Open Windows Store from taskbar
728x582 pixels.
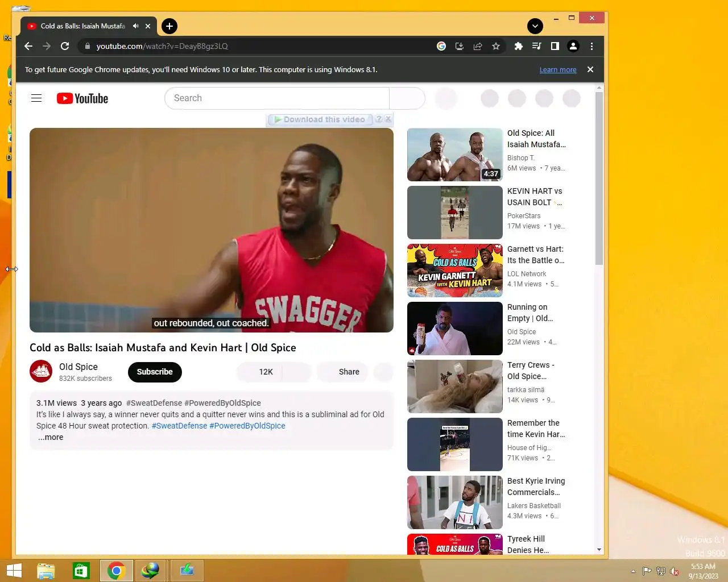click(x=81, y=571)
